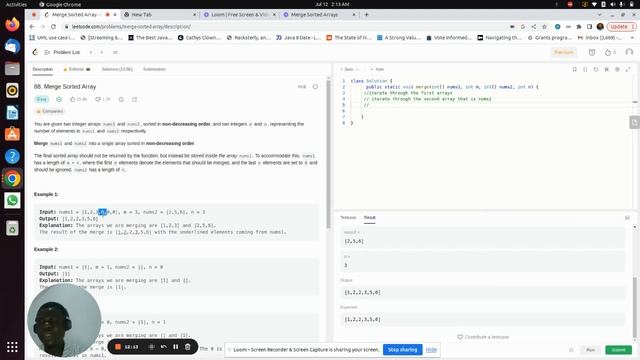Switch to the New Tab browser tab
This screenshot has height=360, width=640.
pyautogui.click(x=160, y=14)
